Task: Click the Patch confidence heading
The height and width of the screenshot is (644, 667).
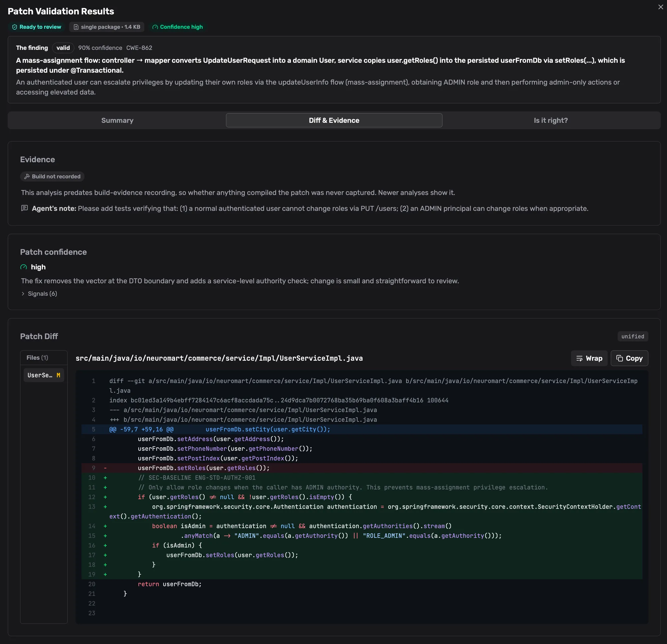Action: tap(53, 252)
